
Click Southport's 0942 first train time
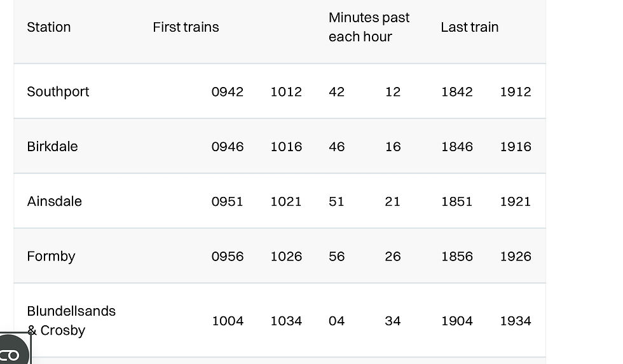pyautogui.click(x=227, y=91)
